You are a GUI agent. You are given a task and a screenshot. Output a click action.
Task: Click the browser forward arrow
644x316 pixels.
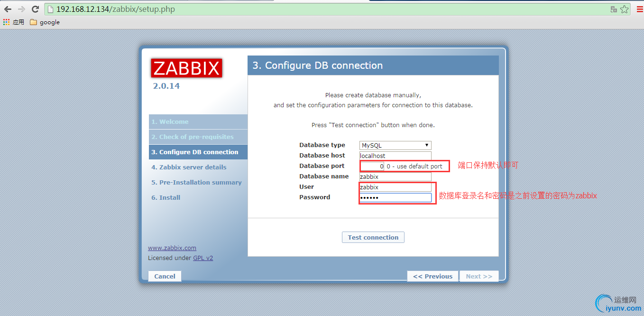point(21,9)
